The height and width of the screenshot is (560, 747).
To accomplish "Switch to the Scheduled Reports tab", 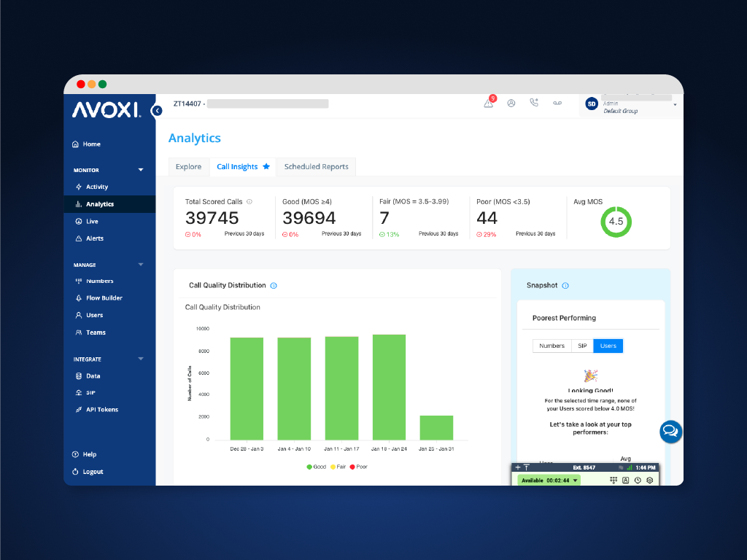I will pyautogui.click(x=315, y=167).
